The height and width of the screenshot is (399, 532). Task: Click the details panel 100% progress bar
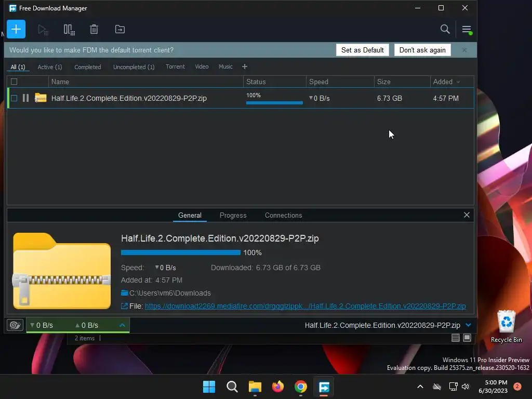click(x=180, y=252)
